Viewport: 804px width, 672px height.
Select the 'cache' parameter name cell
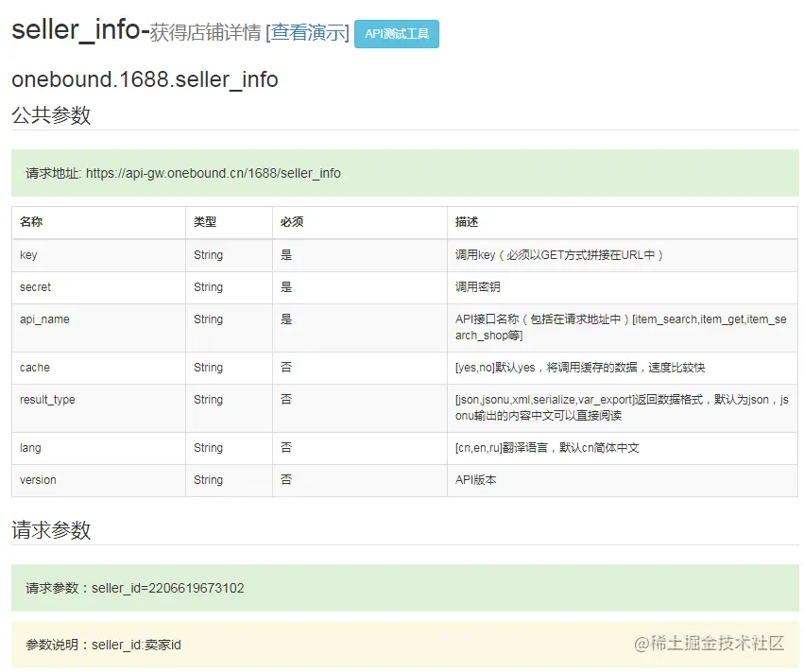98,368
